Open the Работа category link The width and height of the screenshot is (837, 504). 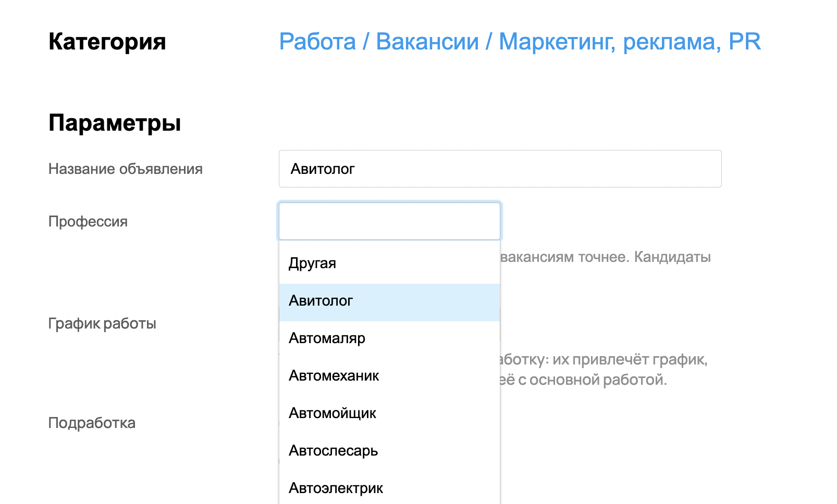tap(317, 42)
